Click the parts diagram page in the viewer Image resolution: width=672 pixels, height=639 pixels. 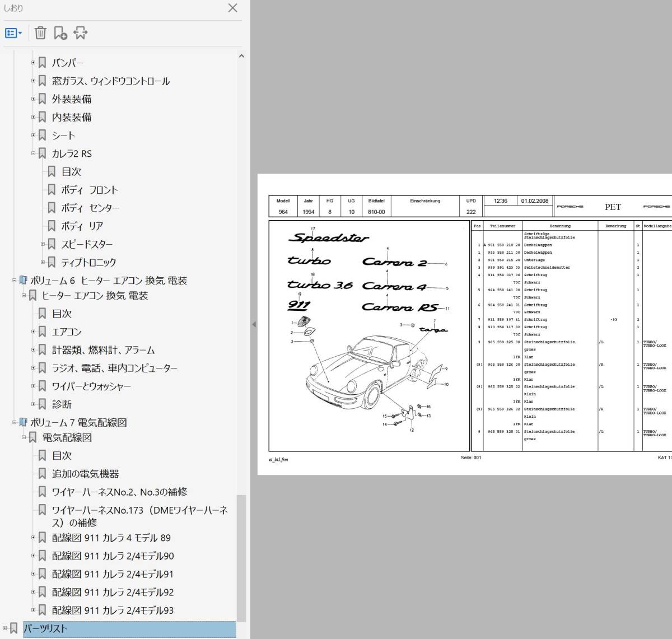tap(465, 325)
